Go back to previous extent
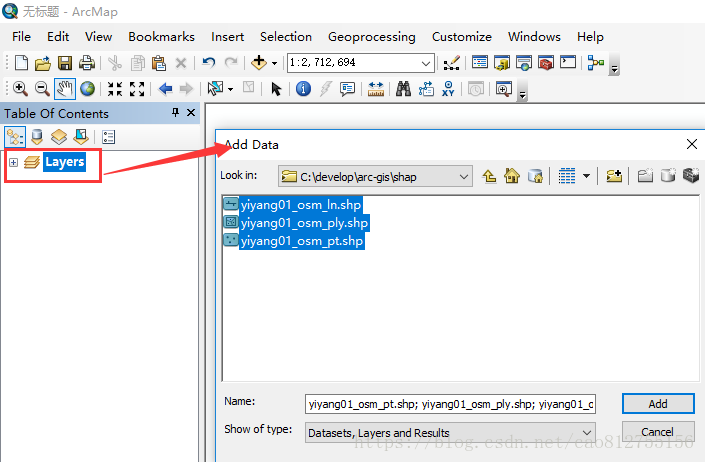Image resolution: width=705 pixels, height=462 pixels. pyautogui.click(x=165, y=89)
